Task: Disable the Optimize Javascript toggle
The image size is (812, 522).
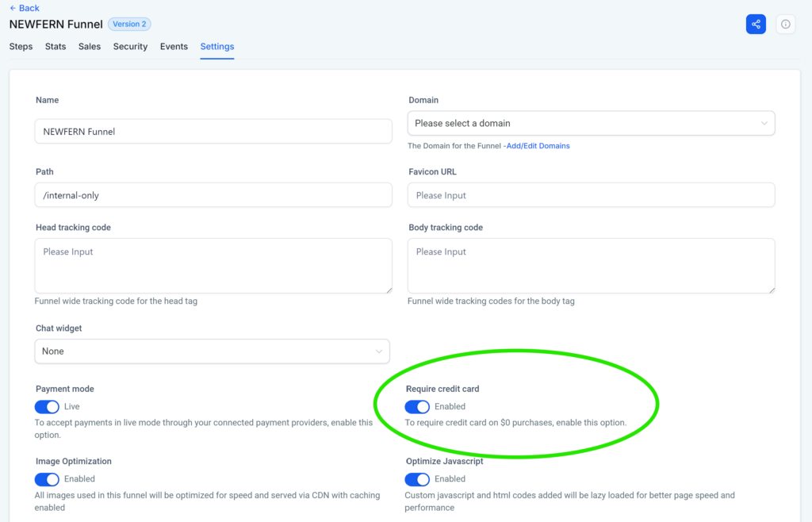Action: (x=417, y=479)
